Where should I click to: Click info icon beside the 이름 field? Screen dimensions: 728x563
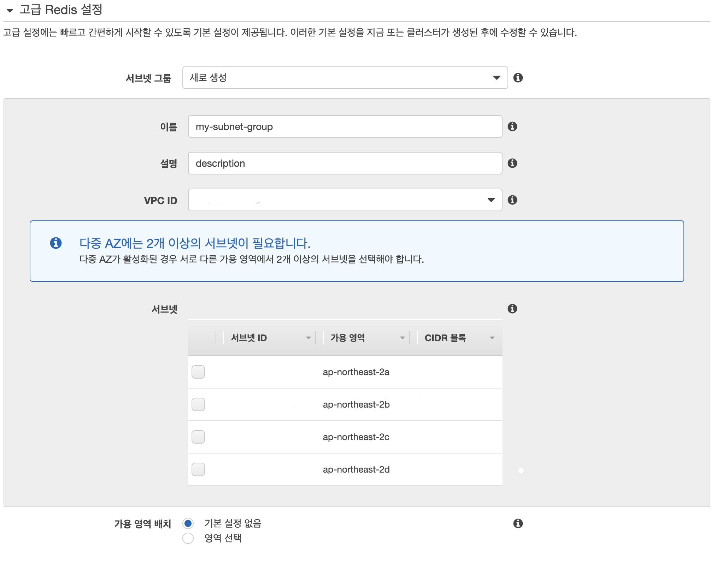512,126
